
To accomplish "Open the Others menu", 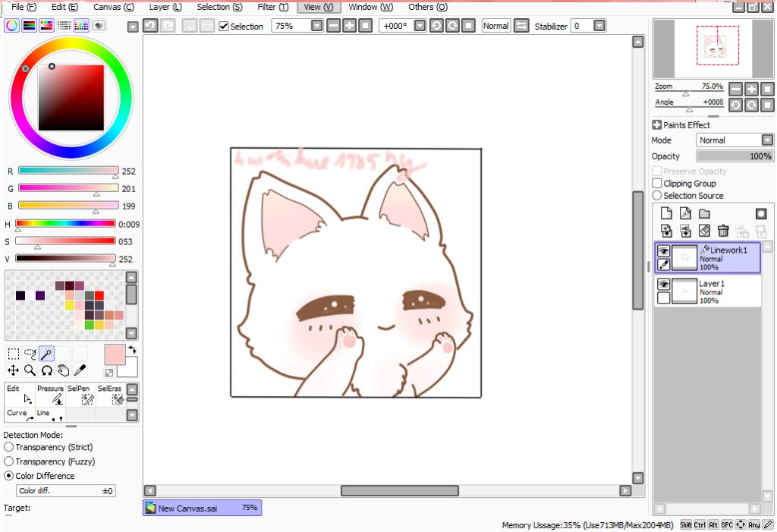I will click(428, 7).
